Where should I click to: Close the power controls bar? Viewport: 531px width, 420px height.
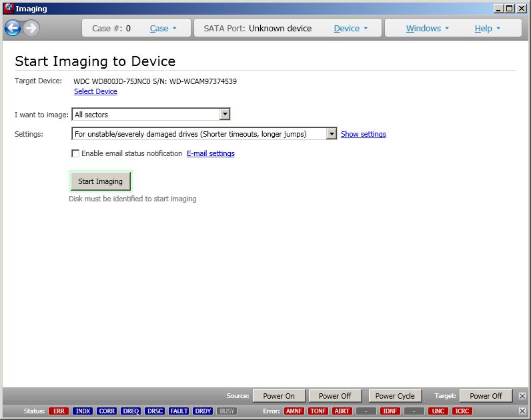click(522, 395)
